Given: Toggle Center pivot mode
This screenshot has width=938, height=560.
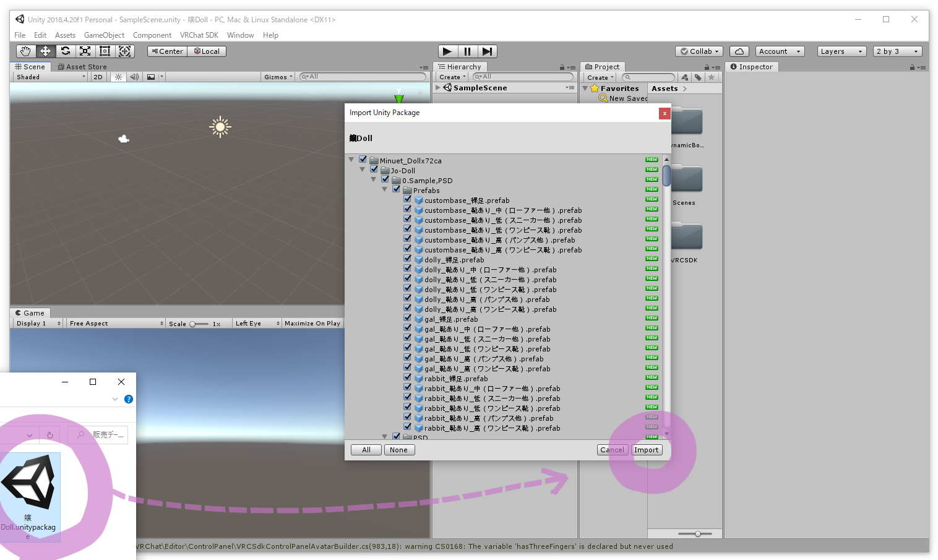Looking at the screenshot, I should click(x=167, y=51).
